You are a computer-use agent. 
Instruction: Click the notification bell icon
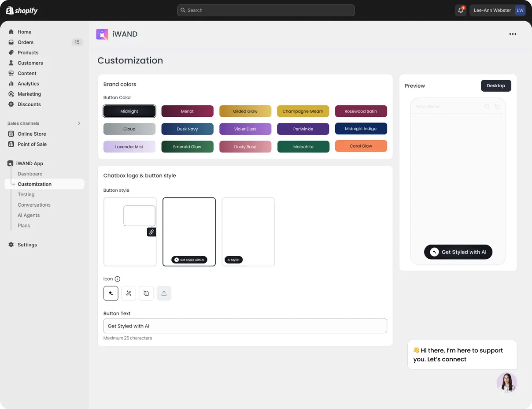coord(461,10)
